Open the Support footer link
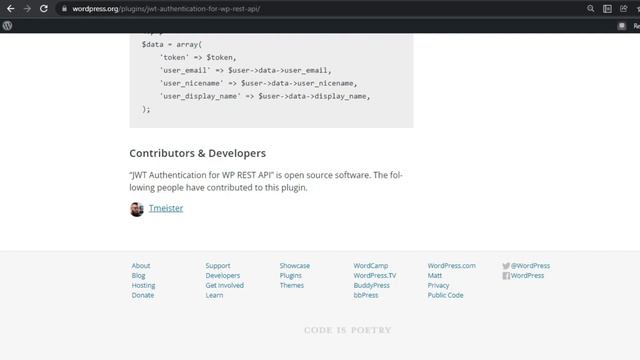The height and width of the screenshot is (360, 640). pyautogui.click(x=218, y=266)
